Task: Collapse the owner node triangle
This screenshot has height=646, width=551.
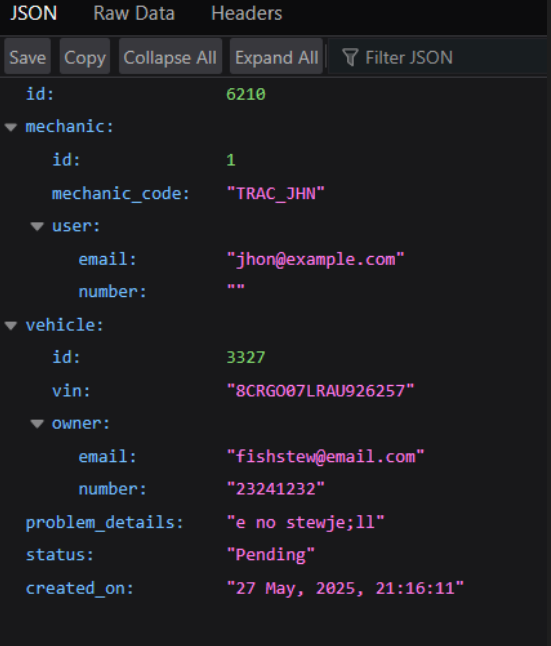Action: click(37, 424)
